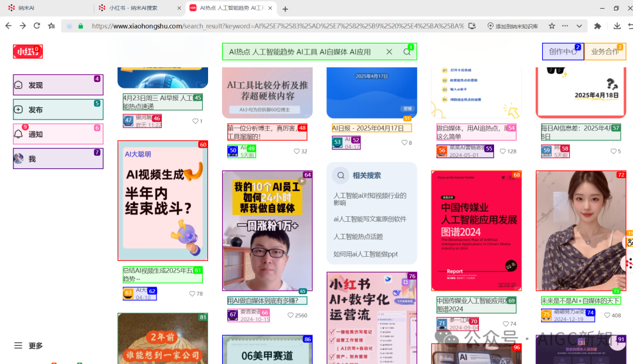This screenshot has width=633, height=364.
Task: Open the three-dot address bar menu
Action: tap(565, 26)
